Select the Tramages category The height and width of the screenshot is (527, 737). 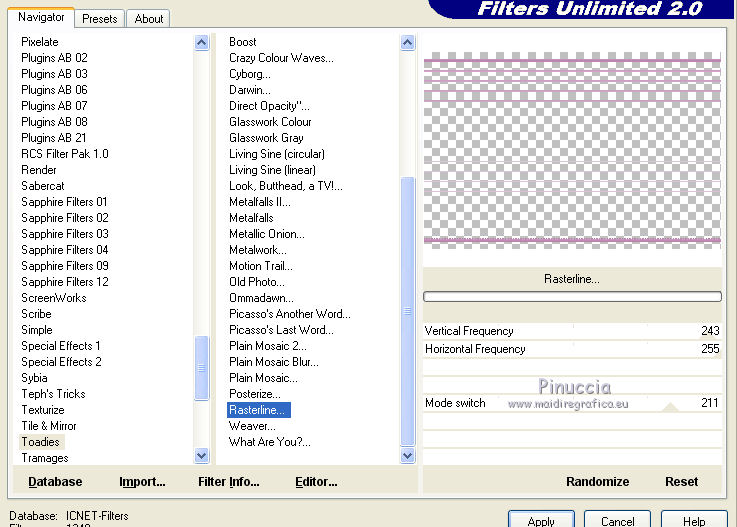pyautogui.click(x=45, y=457)
